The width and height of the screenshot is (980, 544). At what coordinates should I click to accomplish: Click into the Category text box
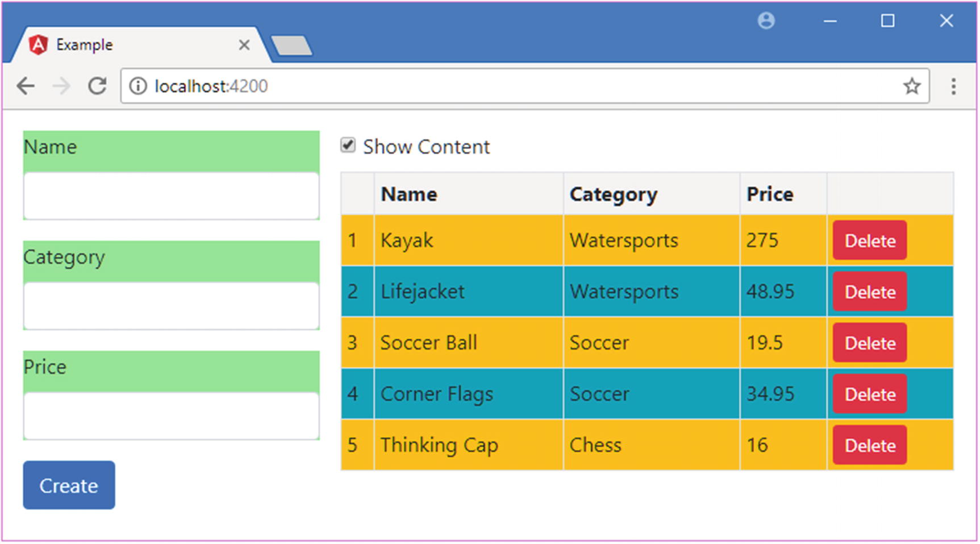171,306
